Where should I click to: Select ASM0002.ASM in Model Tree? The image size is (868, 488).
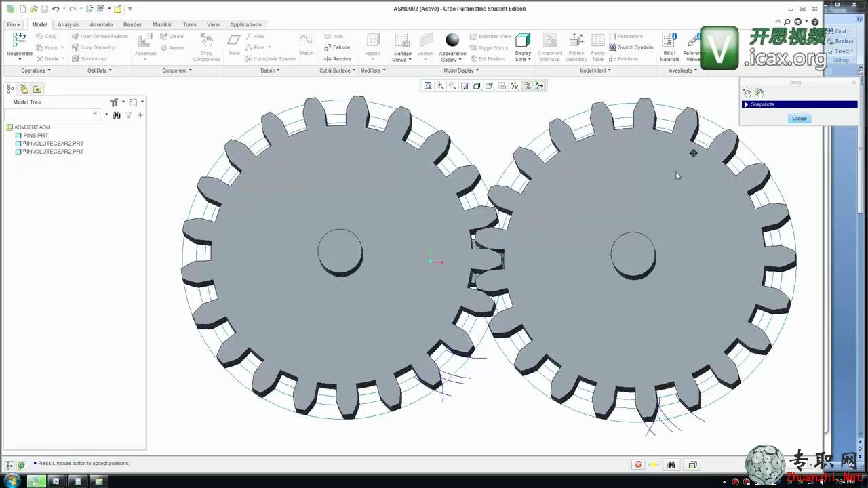click(x=28, y=127)
